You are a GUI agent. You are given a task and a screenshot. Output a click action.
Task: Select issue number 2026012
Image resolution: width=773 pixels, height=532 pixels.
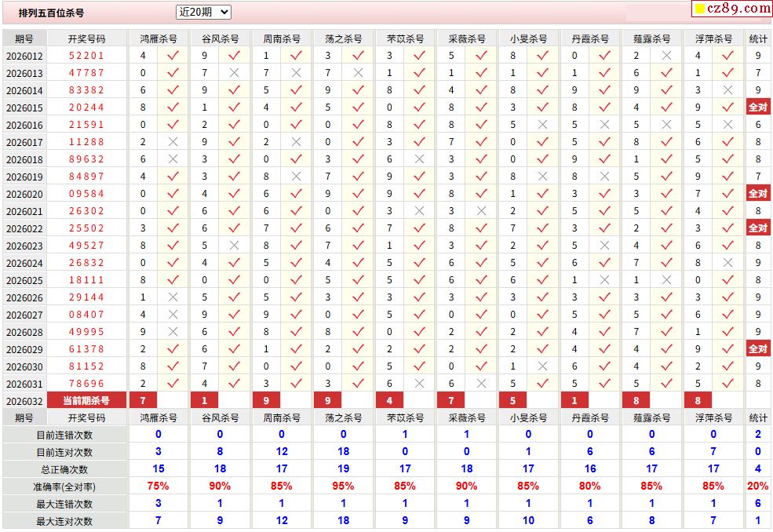(24, 56)
